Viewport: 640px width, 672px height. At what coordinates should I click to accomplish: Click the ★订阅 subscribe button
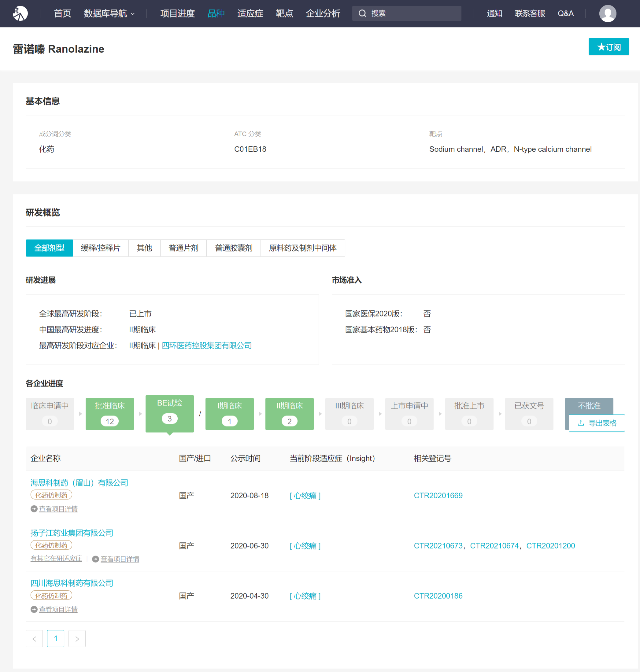coord(609,47)
